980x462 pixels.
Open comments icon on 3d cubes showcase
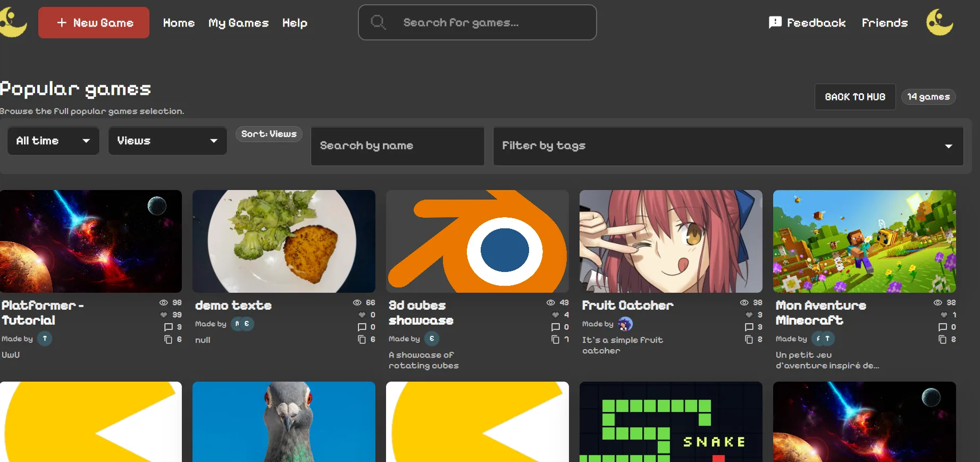(556, 327)
